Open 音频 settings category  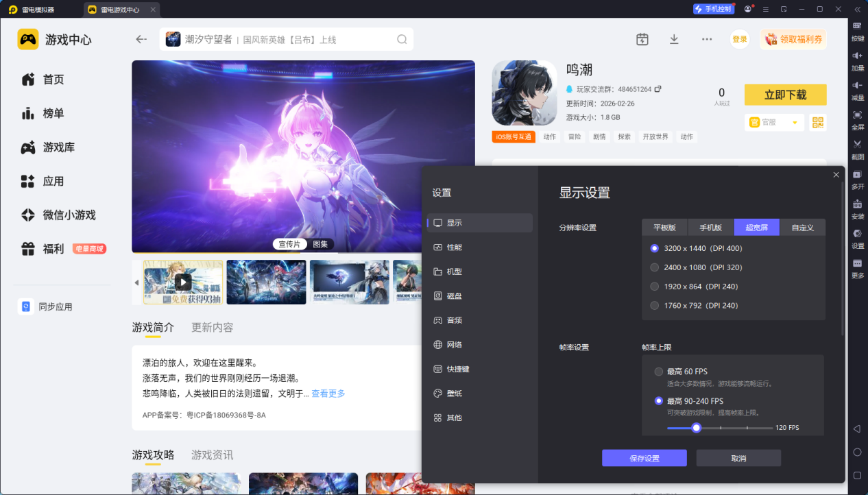point(479,320)
